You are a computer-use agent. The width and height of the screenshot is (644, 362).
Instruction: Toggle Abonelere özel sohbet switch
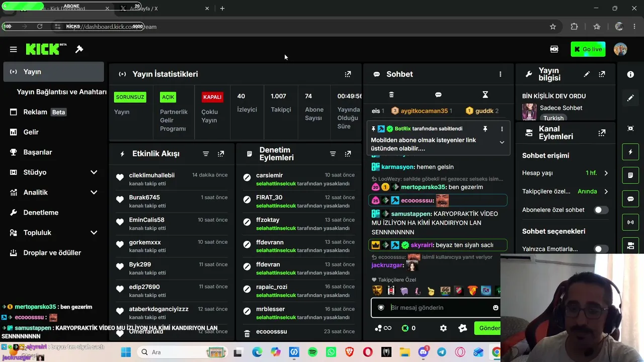pyautogui.click(x=601, y=210)
